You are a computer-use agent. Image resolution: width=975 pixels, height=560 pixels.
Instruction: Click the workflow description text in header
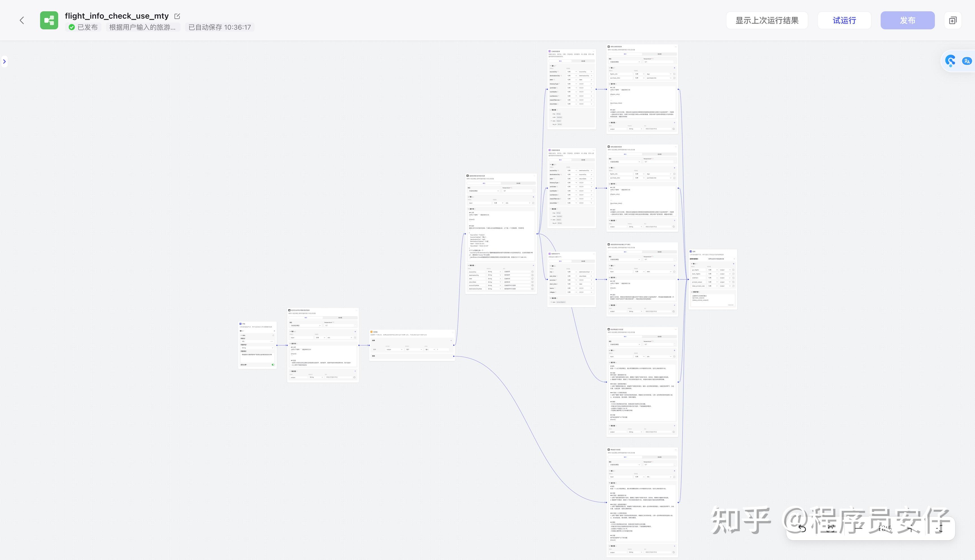pos(142,27)
